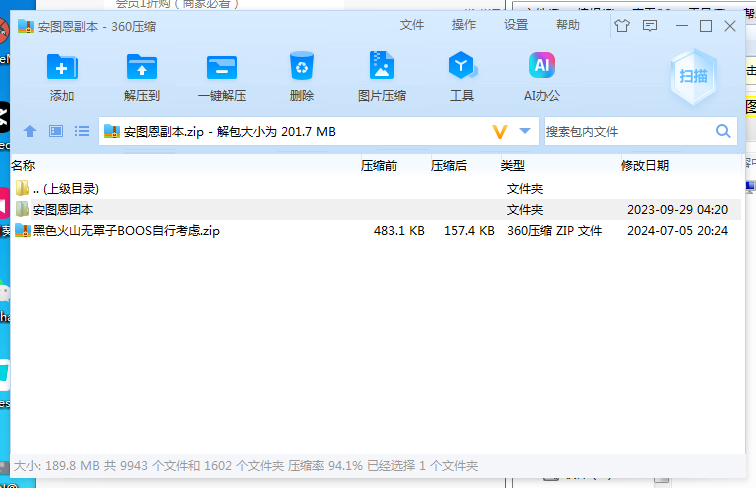Click the folder icon of 安图恩团本
Image resolution: width=756 pixels, height=488 pixels.
(22, 209)
